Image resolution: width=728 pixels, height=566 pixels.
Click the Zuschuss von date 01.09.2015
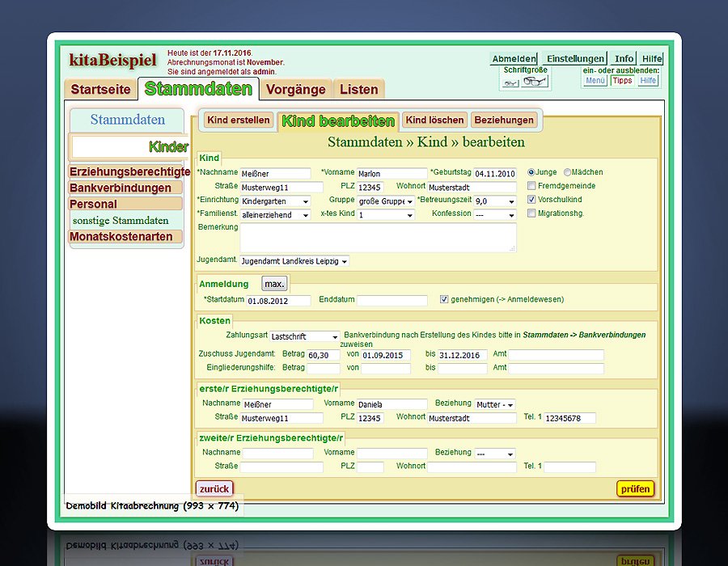pos(386,356)
